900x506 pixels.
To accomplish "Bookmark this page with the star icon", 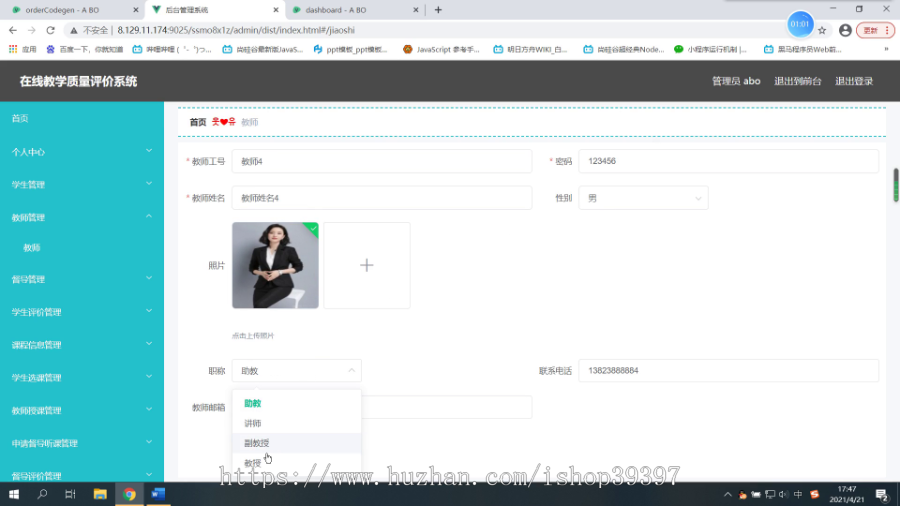I will pyautogui.click(x=822, y=30).
